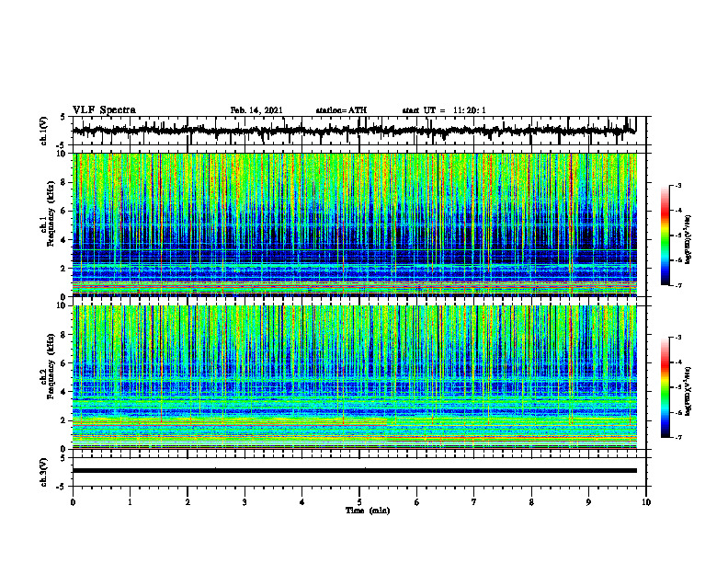Click the "4" tick on the time axis
Image resolution: width=728 pixels, height=563 pixels.
pyautogui.click(x=301, y=502)
